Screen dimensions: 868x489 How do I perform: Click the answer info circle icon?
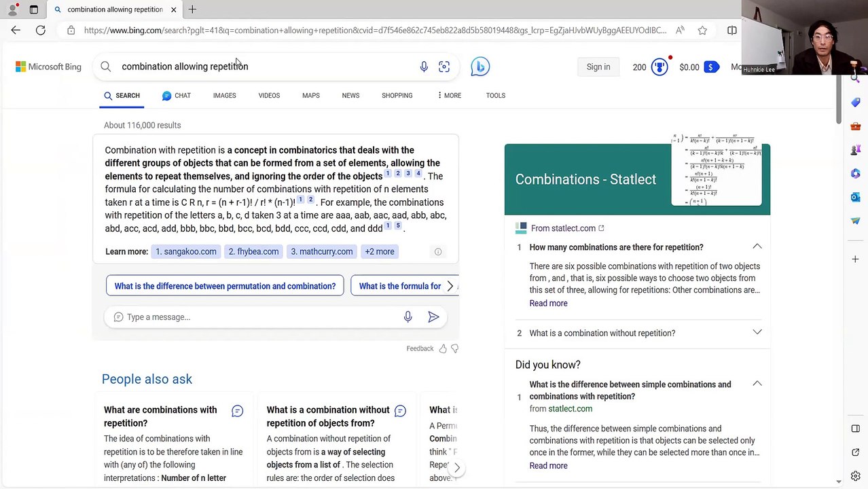[438, 252]
